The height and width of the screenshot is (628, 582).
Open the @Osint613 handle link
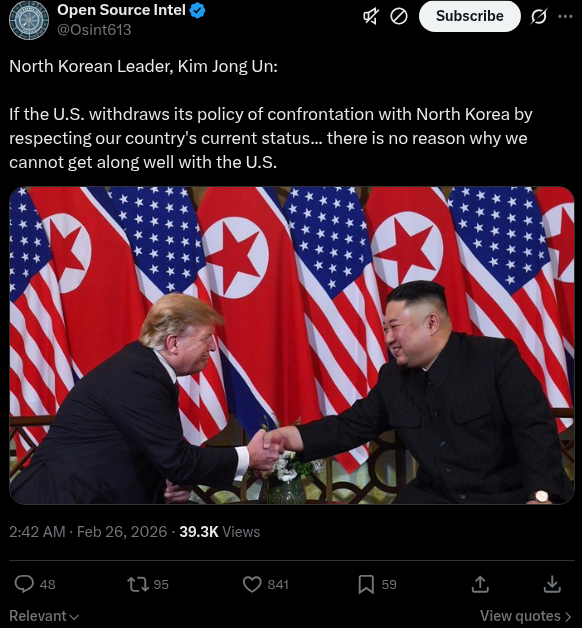(x=94, y=30)
